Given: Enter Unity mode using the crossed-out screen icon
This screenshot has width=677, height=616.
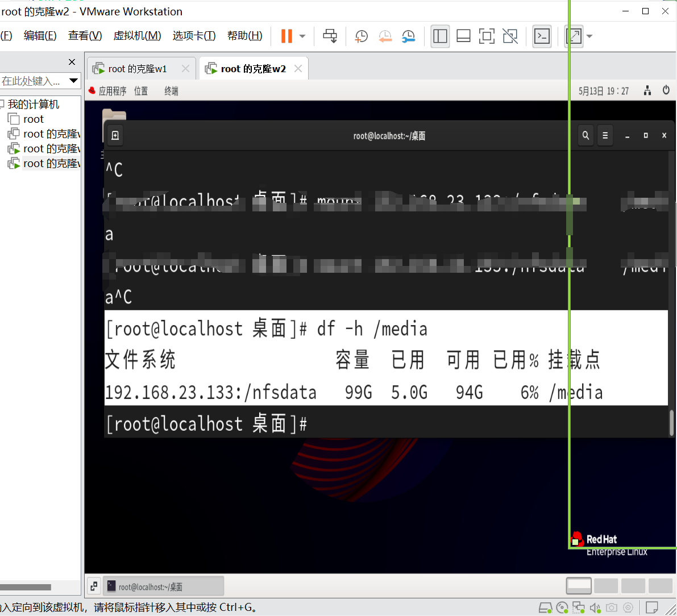Looking at the screenshot, I should [510, 36].
